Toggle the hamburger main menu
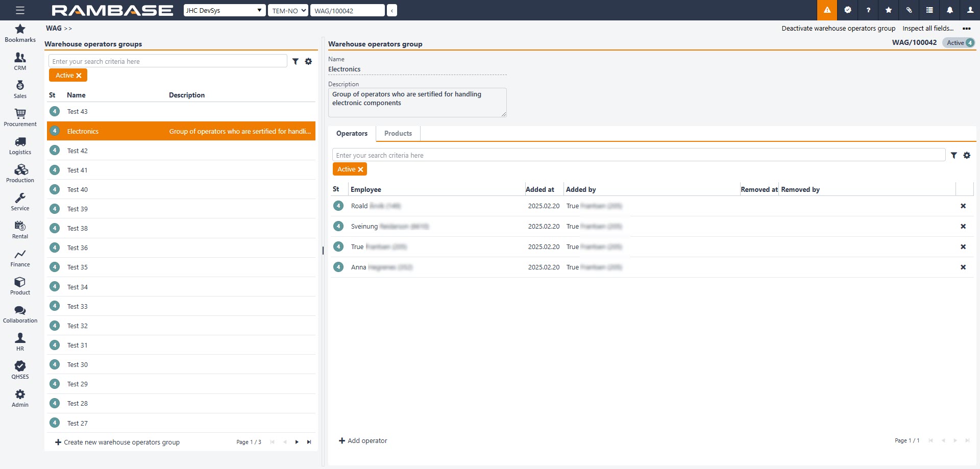Viewport: 980px width, 469px height. tap(20, 10)
